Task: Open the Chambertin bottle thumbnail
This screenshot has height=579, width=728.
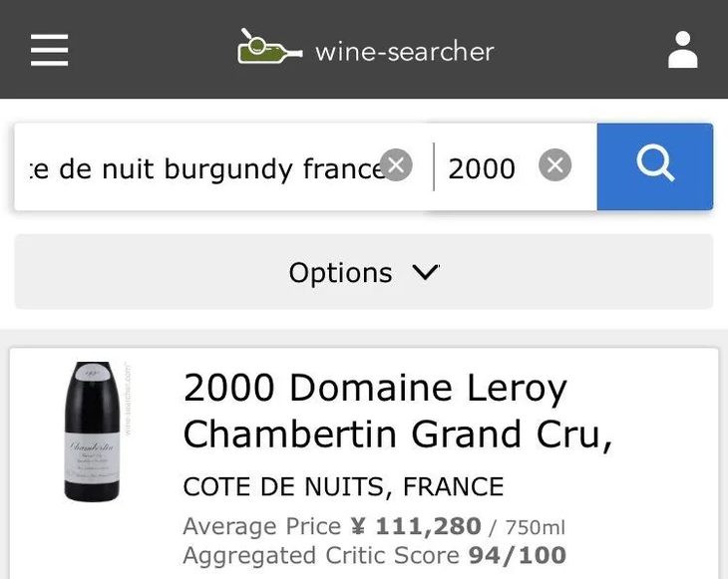Action: pyautogui.click(x=92, y=431)
